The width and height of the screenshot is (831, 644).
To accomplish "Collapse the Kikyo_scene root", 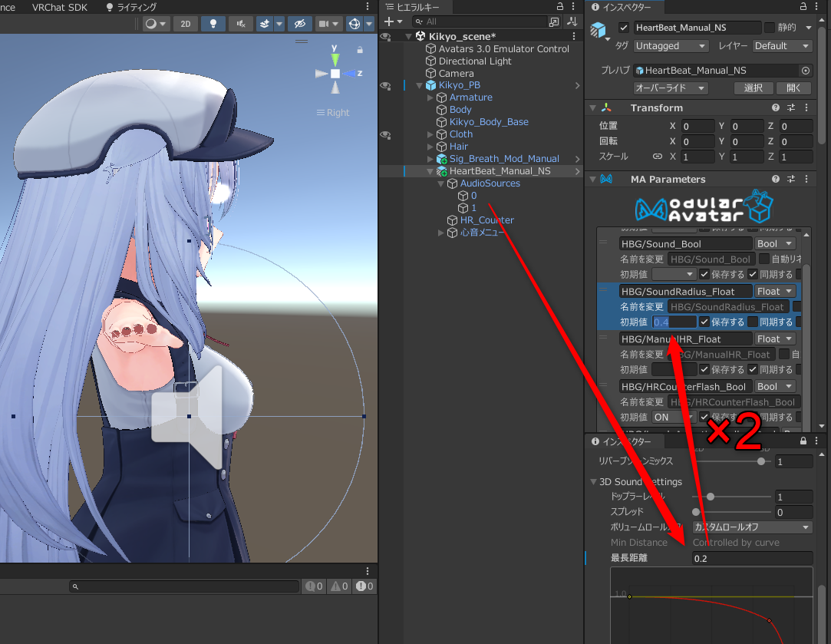I will click(409, 37).
